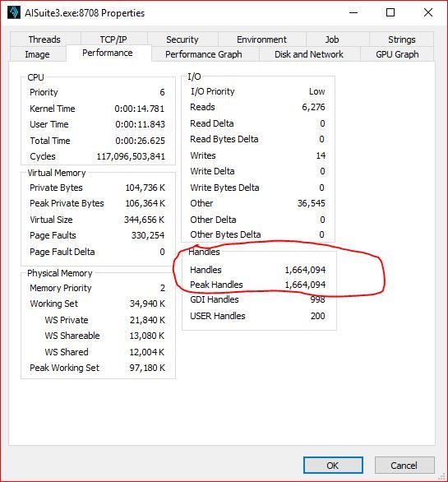Click the USER Handles value 200

pyautogui.click(x=318, y=316)
